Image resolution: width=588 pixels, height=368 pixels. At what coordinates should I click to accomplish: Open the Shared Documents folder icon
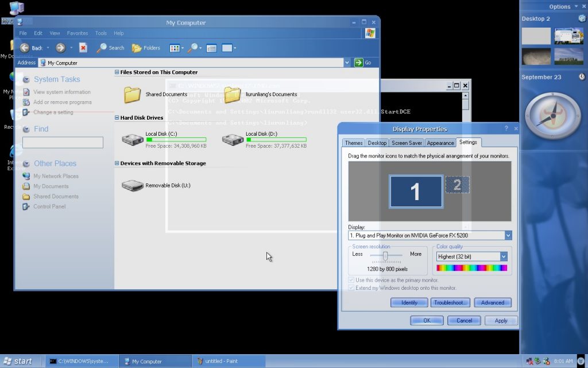(x=133, y=95)
